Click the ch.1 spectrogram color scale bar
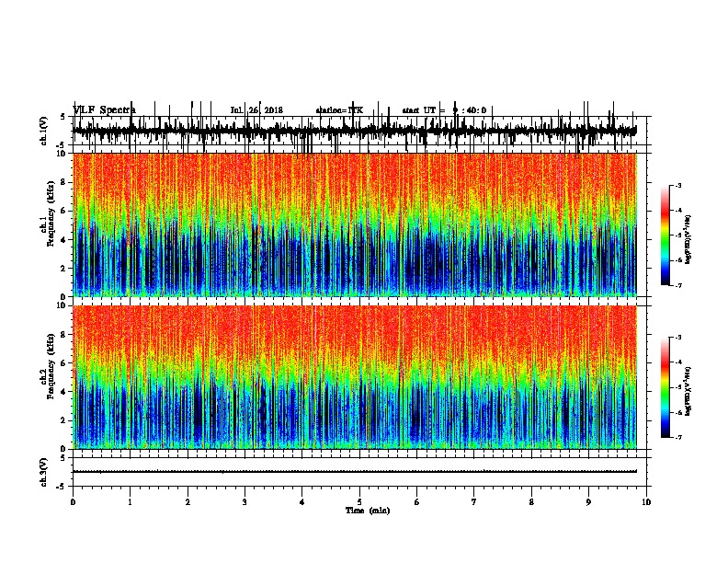 click(665, 236)
